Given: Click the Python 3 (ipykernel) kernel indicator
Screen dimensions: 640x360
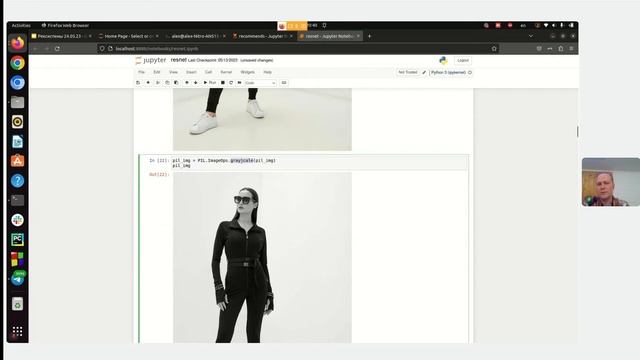Looking at the screenshot, I should [x=451, y=72].
